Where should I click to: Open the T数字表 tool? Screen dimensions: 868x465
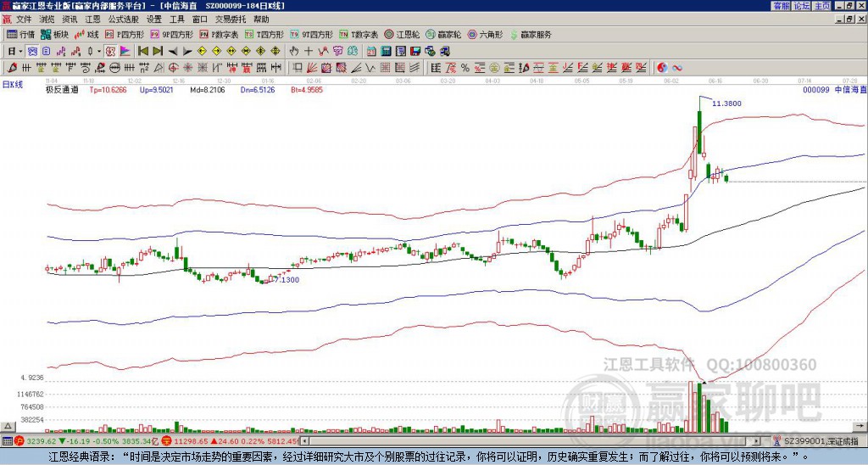(x=359, y=34)
